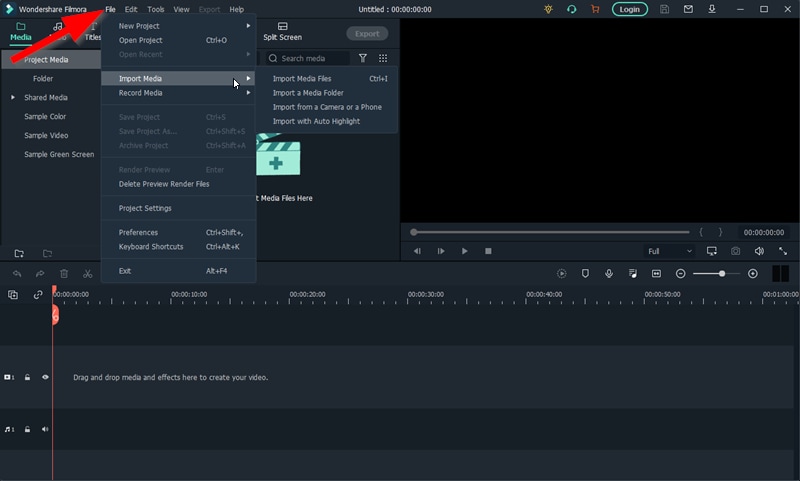
Task: Open the message envelope icon
Action: point(688,9)
